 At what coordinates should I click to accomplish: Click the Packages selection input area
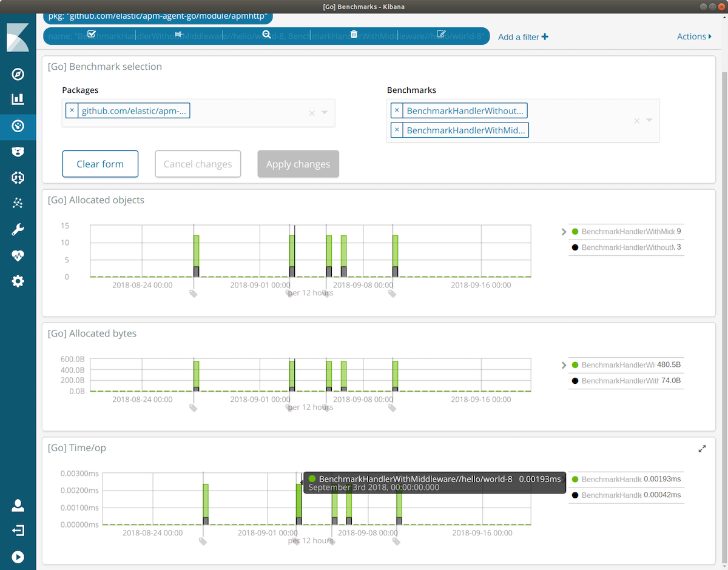(198, 113)
